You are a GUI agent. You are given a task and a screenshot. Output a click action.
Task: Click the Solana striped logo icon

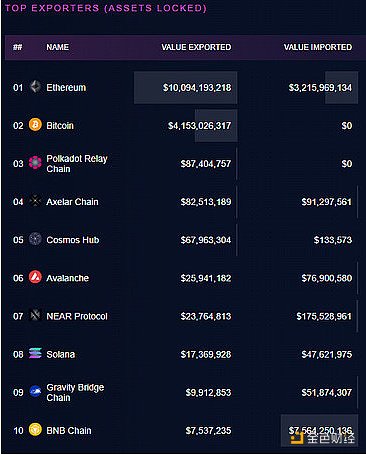click(x=35, y=353)
